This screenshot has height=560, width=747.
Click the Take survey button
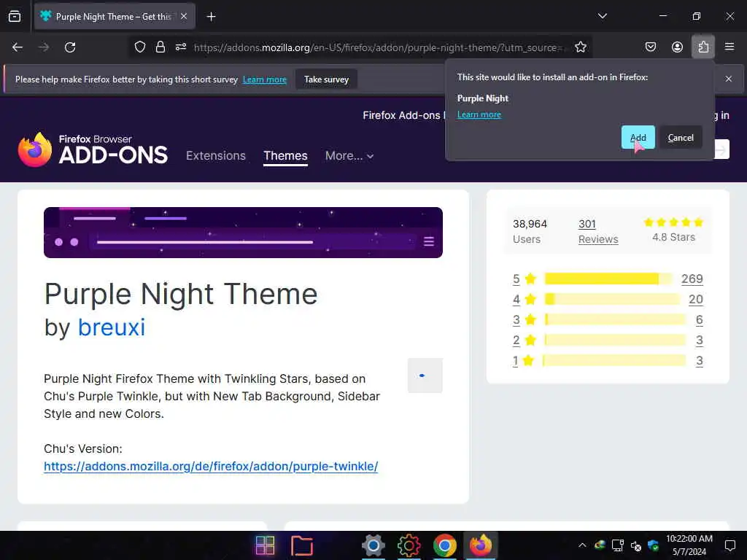326,79
